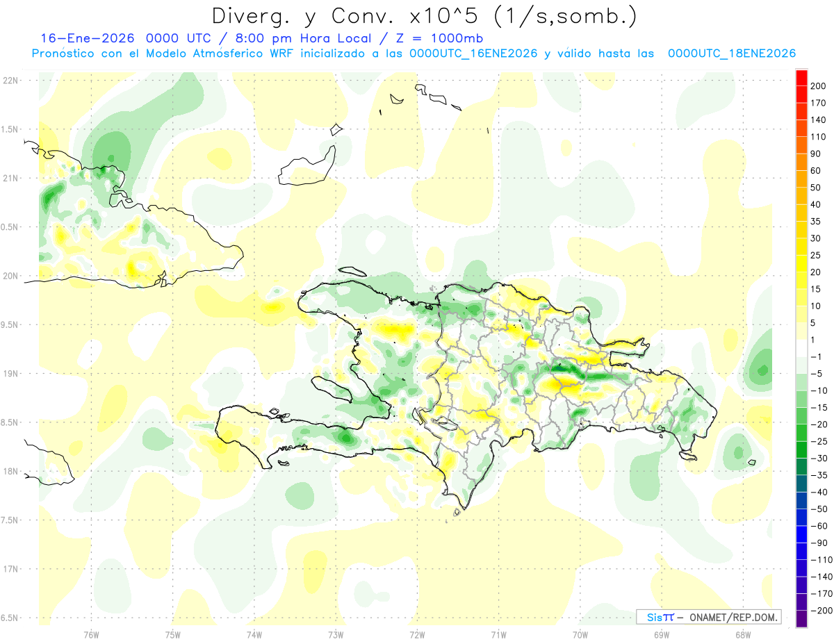Click the positive '35' scale label
This screenshot has width=834, height=644.
coord(817,222)
